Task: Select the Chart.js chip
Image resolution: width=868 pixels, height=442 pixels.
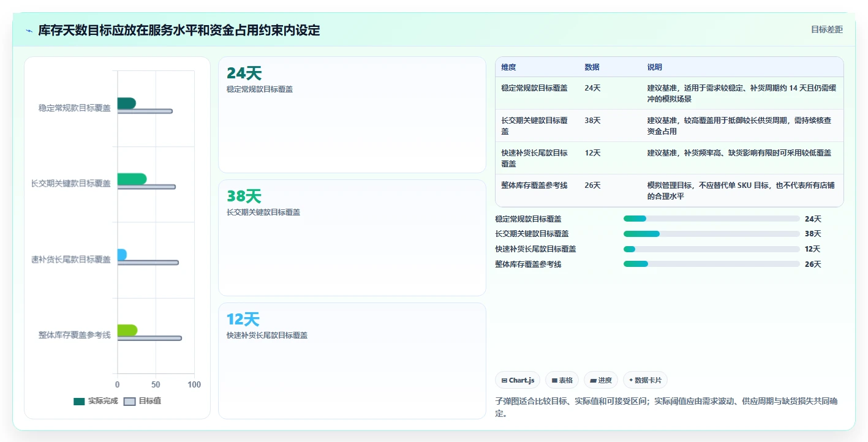Action: click(x=518, y=380)
